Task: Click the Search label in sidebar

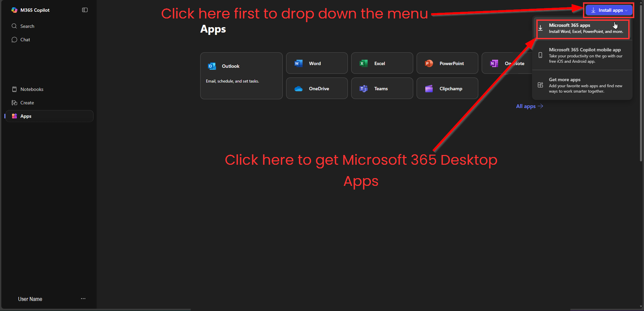Action: 27,26
